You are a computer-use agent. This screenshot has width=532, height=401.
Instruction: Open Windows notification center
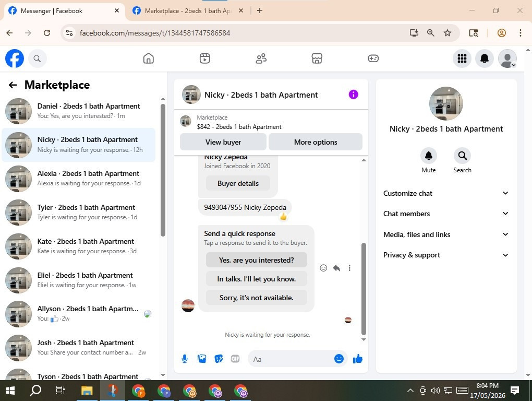[515, 391]
